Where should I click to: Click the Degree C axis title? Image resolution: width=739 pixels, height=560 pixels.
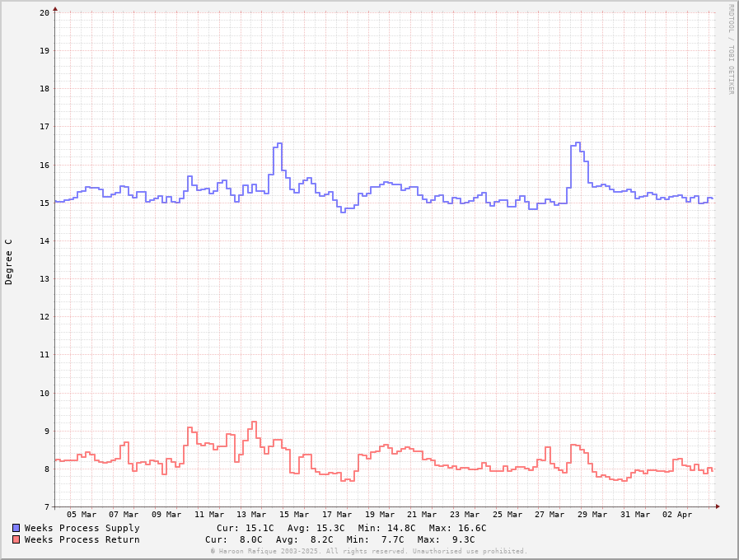(x=9, y=261)
